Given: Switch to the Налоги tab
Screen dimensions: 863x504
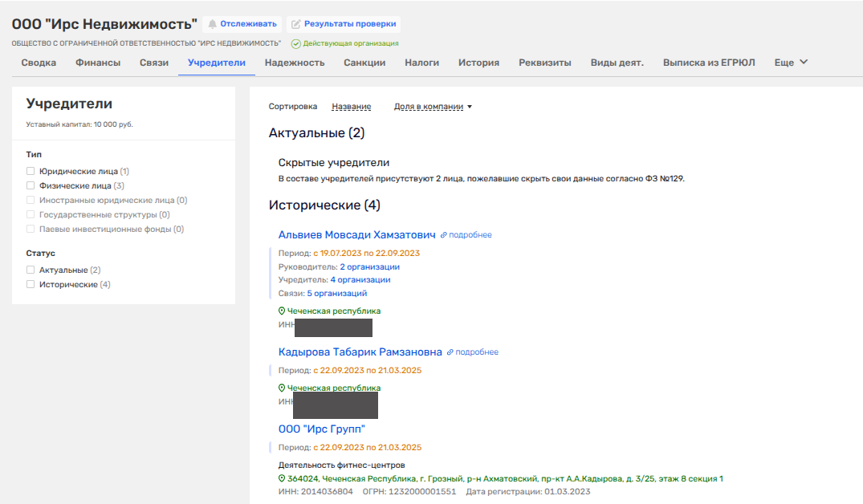Looking at the screenshot, I should (422, 63).
